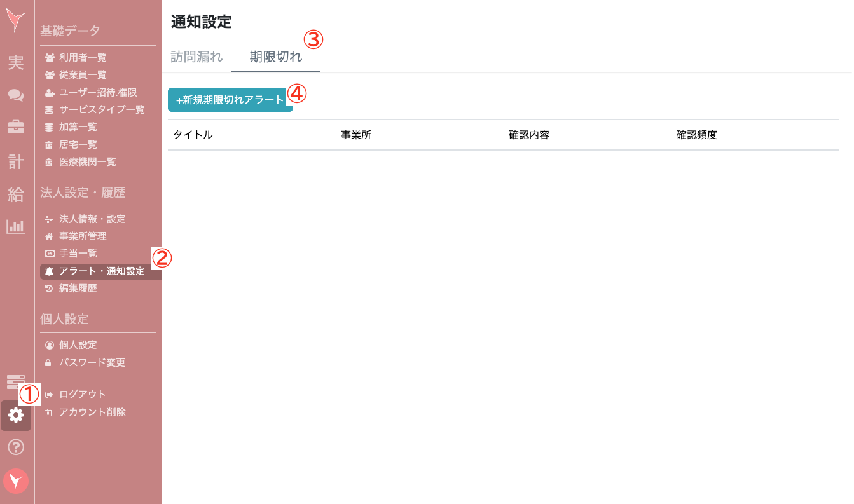Open 編集履歴 from the sidebar

tap(78, 289)
